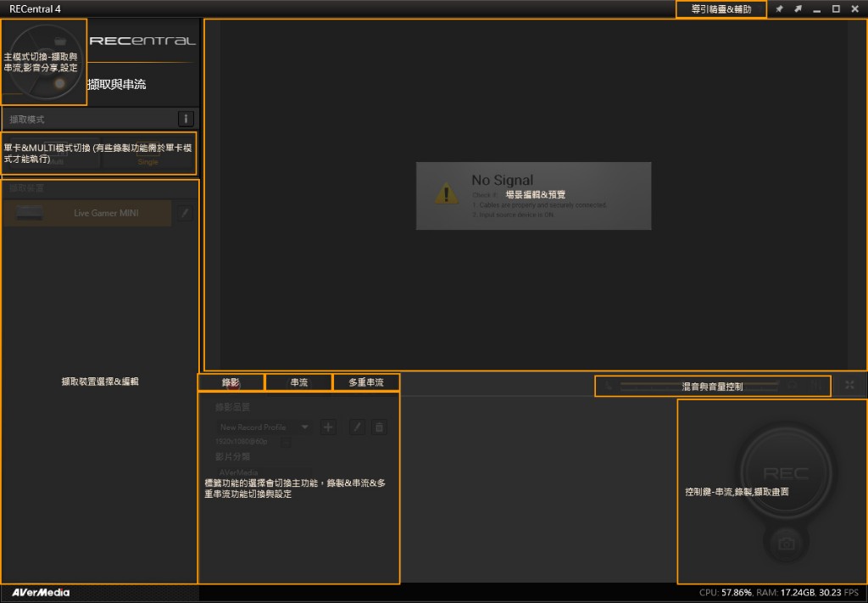
Task: Switch to Single capture mode
Action: tap(147, 153)
